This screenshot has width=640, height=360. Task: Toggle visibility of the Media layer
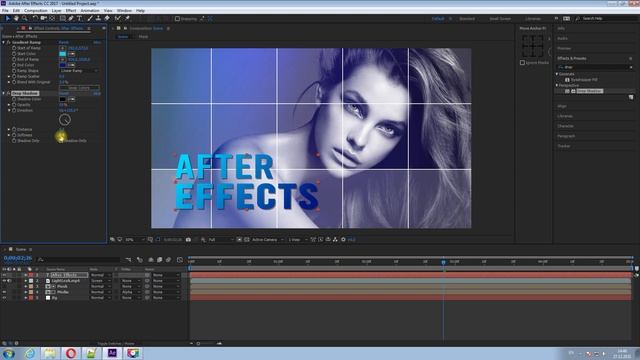(4, 292)
